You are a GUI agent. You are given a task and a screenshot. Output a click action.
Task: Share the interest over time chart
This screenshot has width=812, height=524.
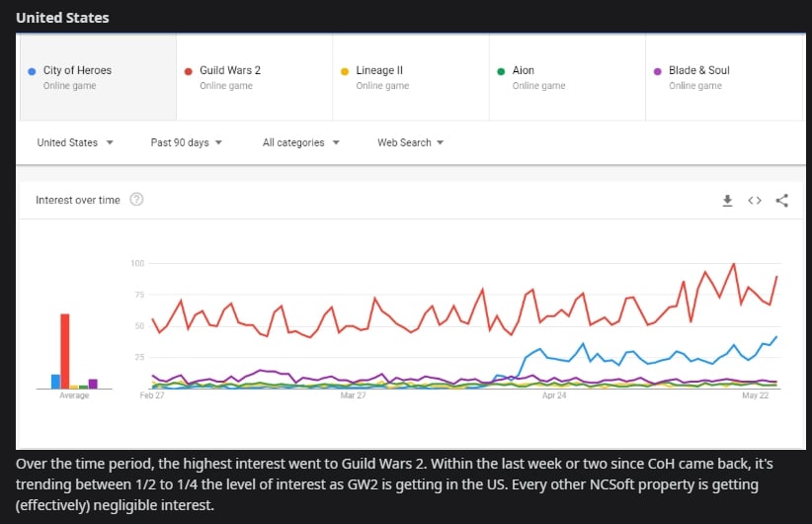tap(782, 201)
